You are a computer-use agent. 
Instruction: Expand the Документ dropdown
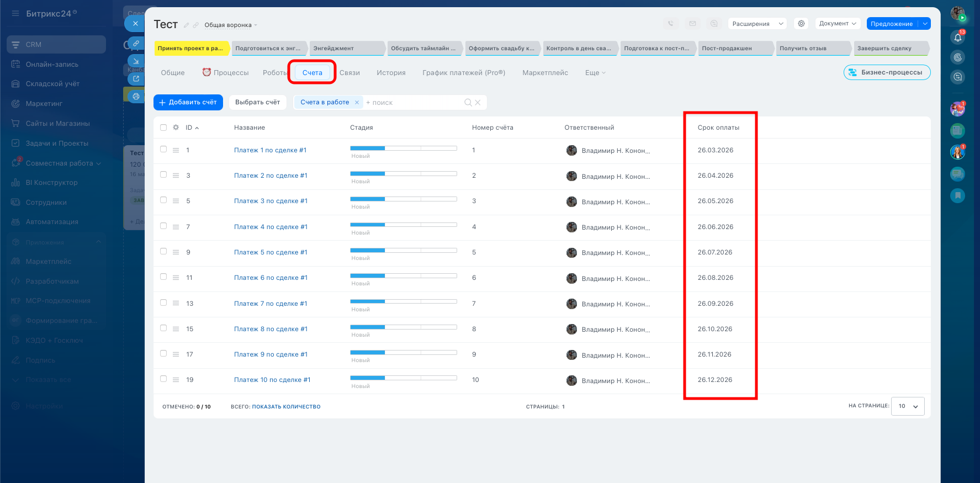point(837,24)
